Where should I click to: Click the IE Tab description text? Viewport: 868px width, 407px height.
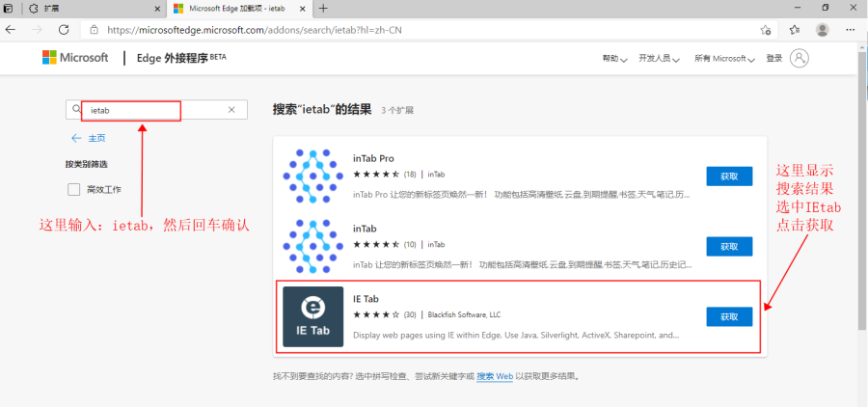pyautogui.click(x=516, y=335)
